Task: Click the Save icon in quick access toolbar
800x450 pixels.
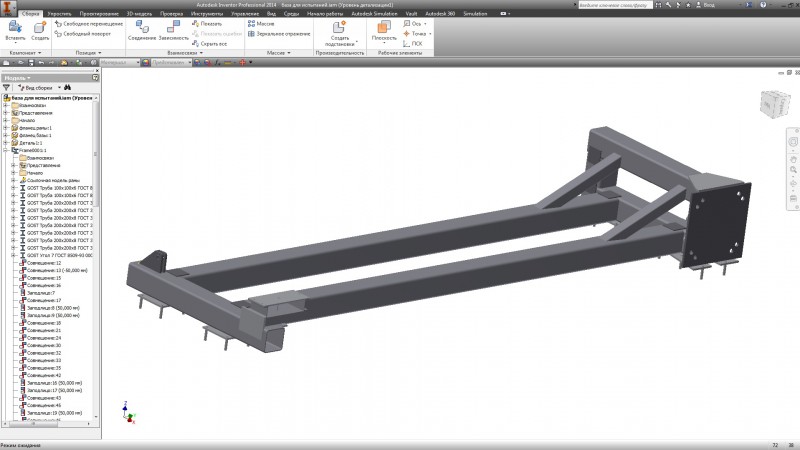Action: 31,62
